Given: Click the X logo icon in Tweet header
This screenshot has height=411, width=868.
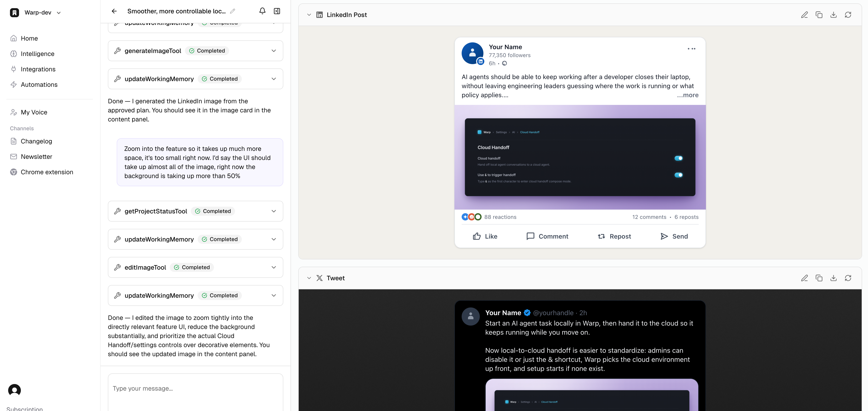Looking at the screenshot, I should (x=319, y=278).
